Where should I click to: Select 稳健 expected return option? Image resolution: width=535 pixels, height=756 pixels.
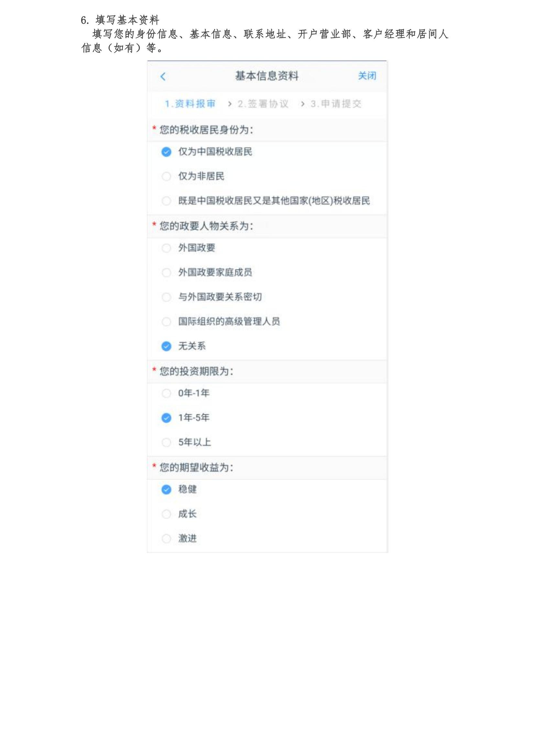[x=166, y=490]
